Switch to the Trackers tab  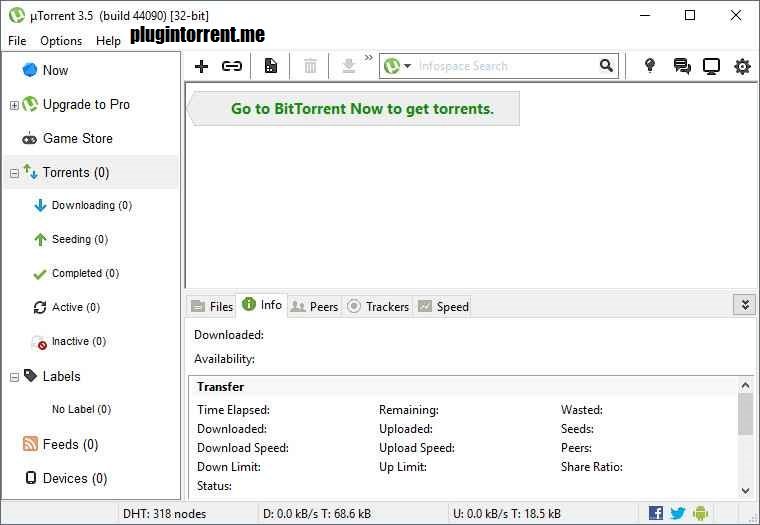(x=378, y=306)
